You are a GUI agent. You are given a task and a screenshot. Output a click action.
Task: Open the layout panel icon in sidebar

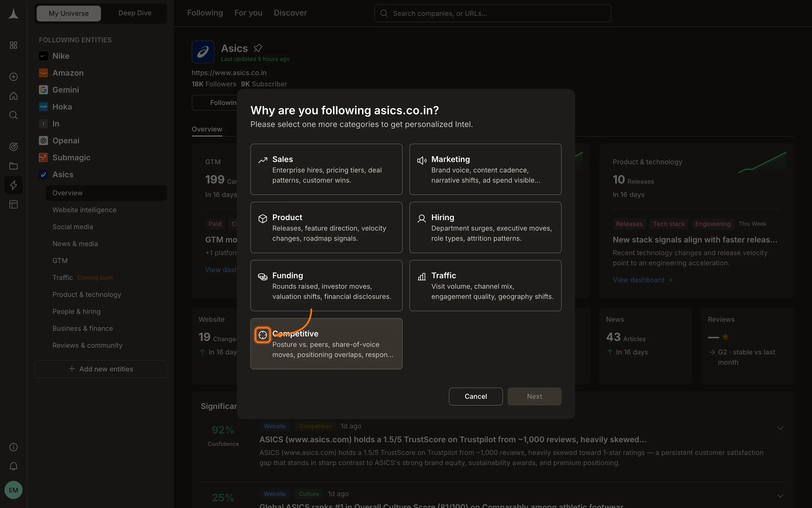pos(14,204)
